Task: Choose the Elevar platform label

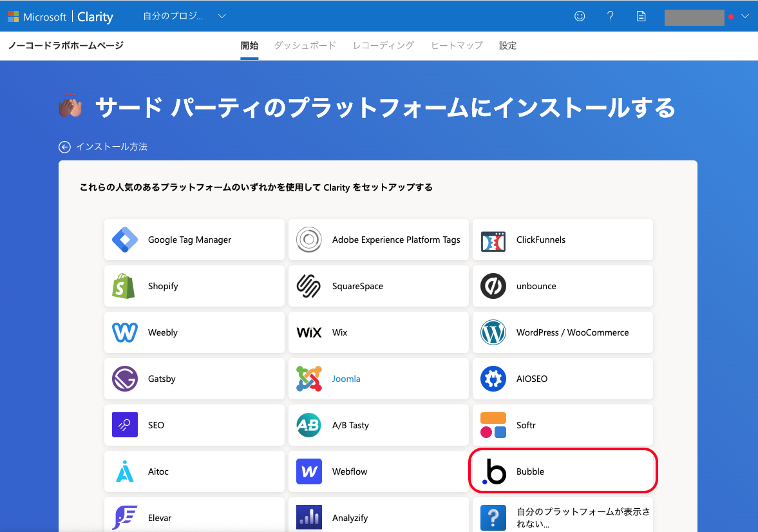Action: [160, 518]
